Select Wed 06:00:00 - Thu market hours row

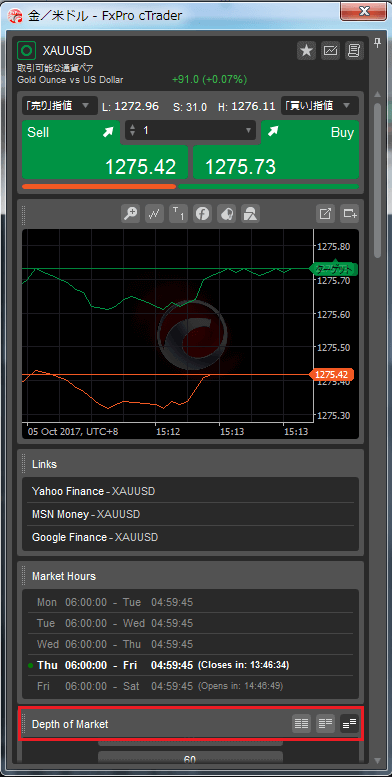click(x=190, y=644)
